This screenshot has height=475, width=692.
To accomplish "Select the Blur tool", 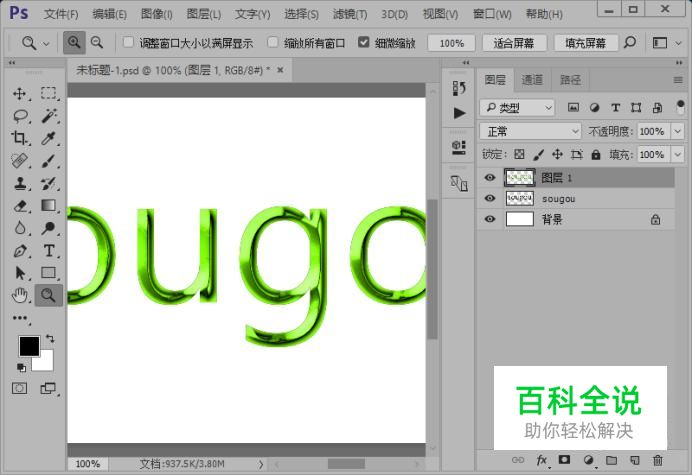I will [19, 228].
